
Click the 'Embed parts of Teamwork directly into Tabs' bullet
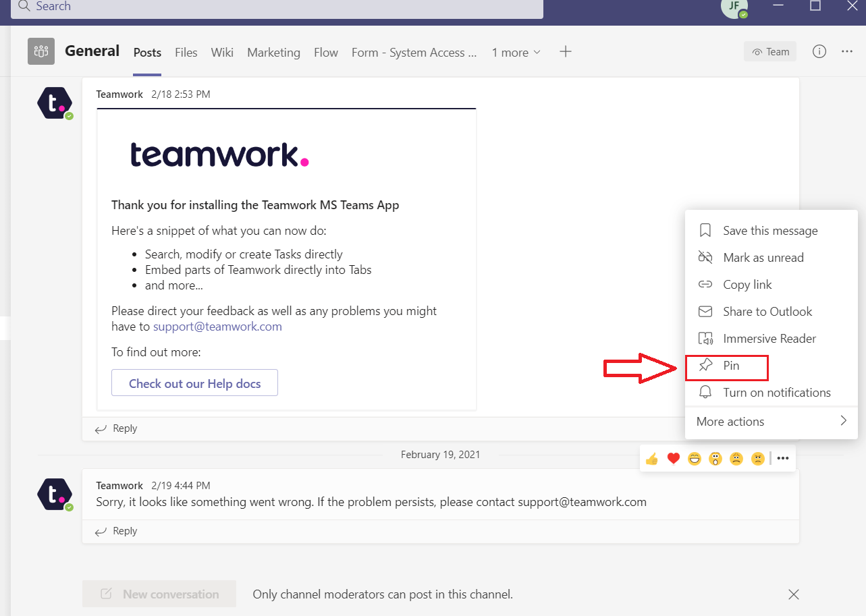coord(259,270)
